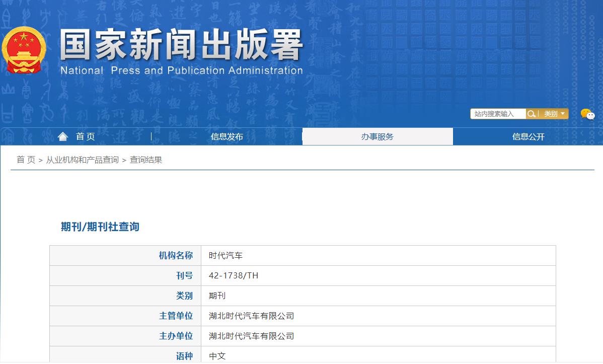Viewport: 603px width, 364px height.
Task: Open 从业机构和产品查询 breadcrumb link
Action: [x=83, y=160]
